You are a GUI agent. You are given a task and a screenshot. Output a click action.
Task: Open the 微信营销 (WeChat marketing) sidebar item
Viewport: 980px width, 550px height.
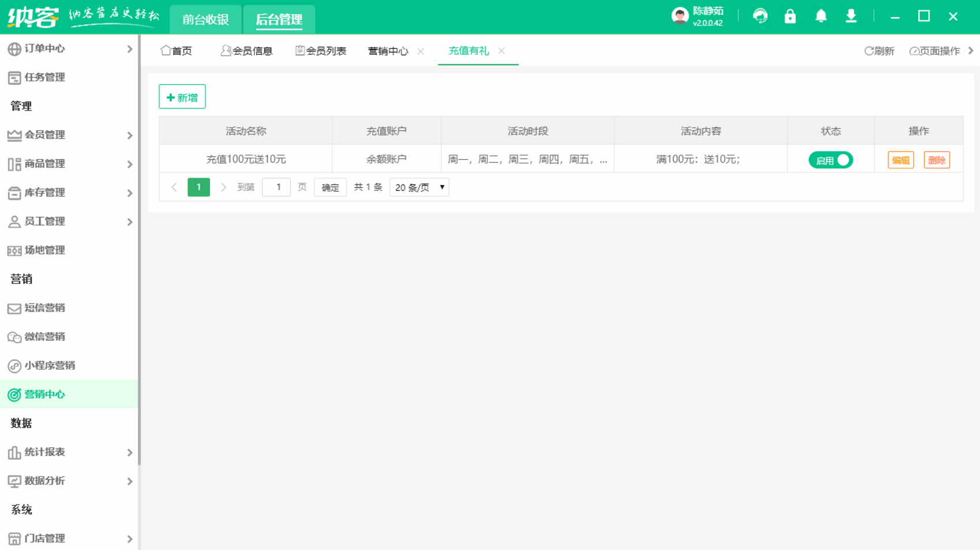[x=44, y=337]
